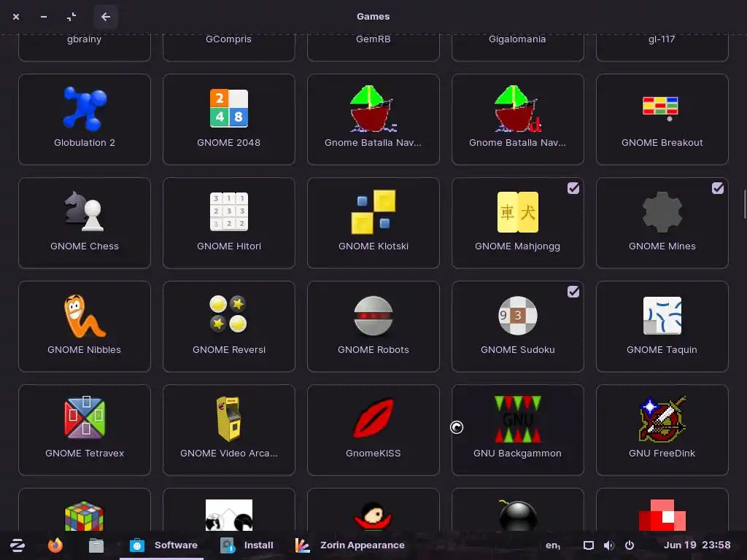The width and height of the screenshot is (747, 560).
Task: Open the black bomb game icon
Action: click(518, 516)
